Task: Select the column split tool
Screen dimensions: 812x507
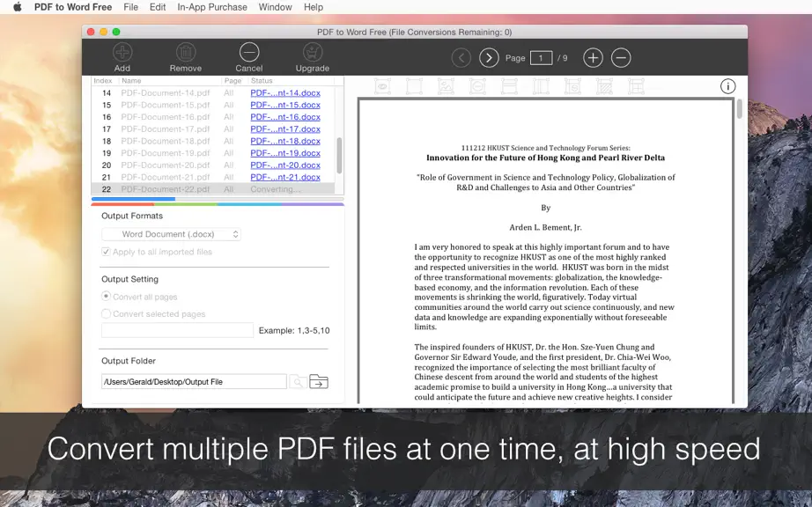Action: pos(541,86)
